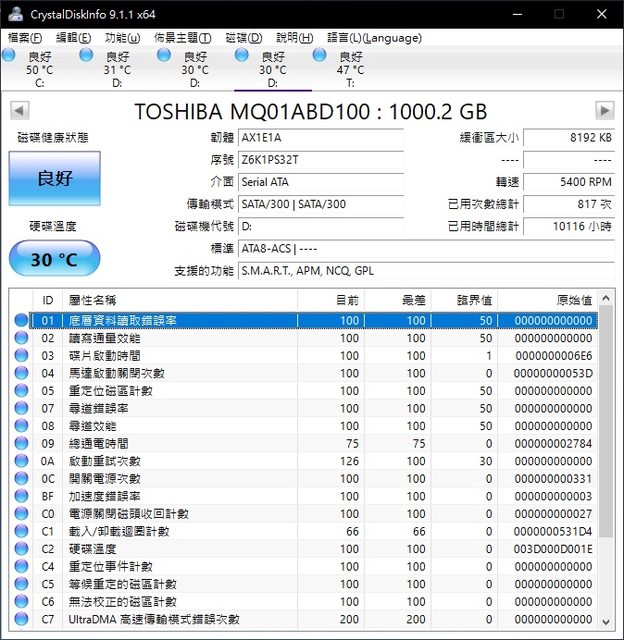This screenshot has height=640, width=624.
Task: Select the 01 底層資料讀取錯誤率 row
Action: tap(300, 321)
